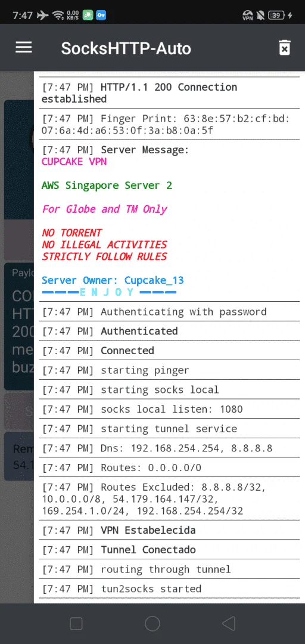Select the 'Routes Excluded' log entry
Viewport: 305px width, 644px height.
(170, 499)
